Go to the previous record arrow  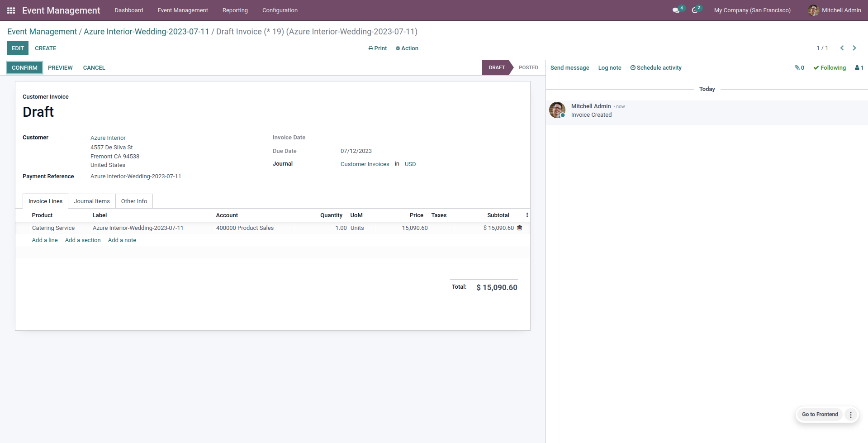tap(842, 48)
